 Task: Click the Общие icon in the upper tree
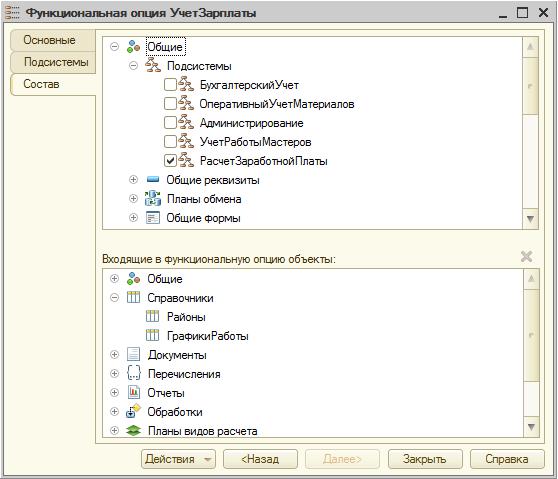133,47
